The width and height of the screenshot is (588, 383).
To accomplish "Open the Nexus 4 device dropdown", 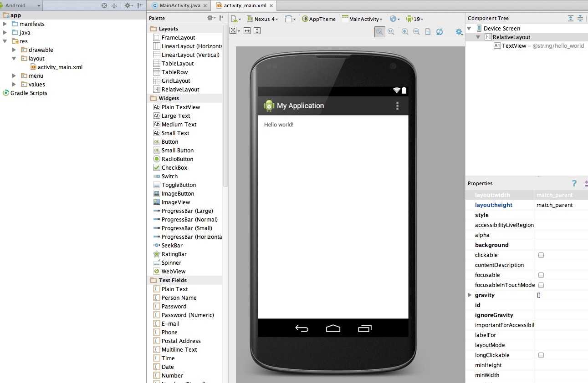I will pyautogui.click(x=262, y=19).
